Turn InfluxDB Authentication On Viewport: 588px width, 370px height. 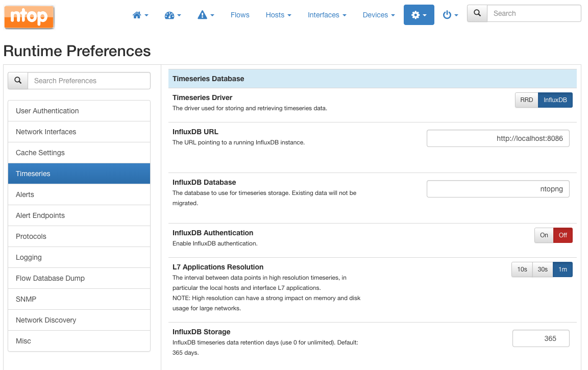[544, 235]
